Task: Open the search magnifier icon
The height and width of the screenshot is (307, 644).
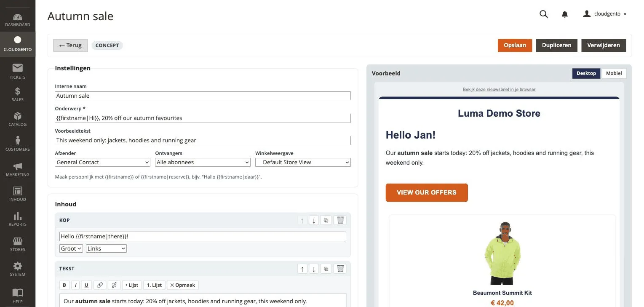Action: [x=543, y=14]
